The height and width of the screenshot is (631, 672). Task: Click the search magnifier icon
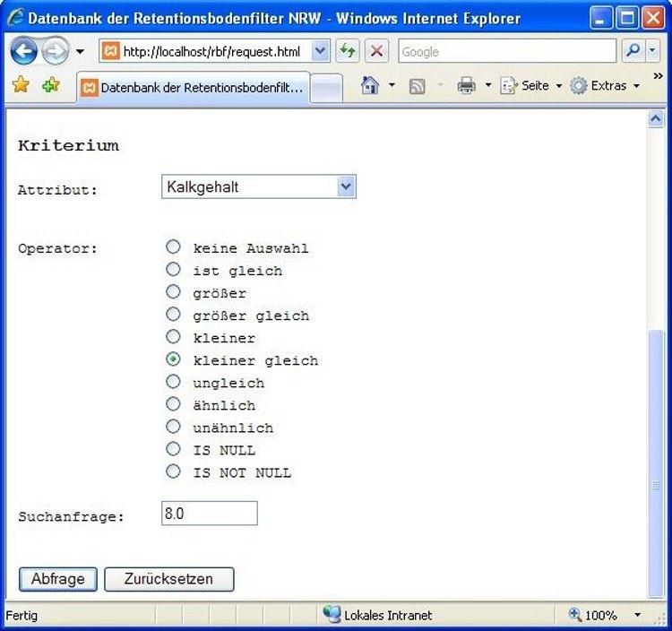[x=633, y=51]
